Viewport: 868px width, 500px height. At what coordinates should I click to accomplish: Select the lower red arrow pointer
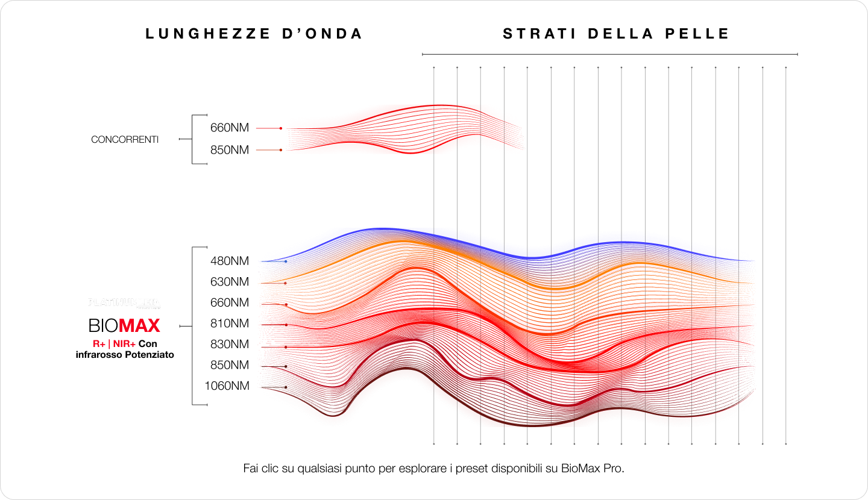point(269,149)
